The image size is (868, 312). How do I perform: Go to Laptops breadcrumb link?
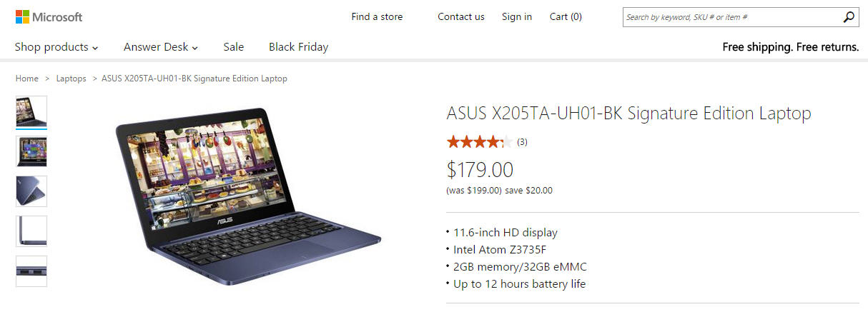point(71,79)
